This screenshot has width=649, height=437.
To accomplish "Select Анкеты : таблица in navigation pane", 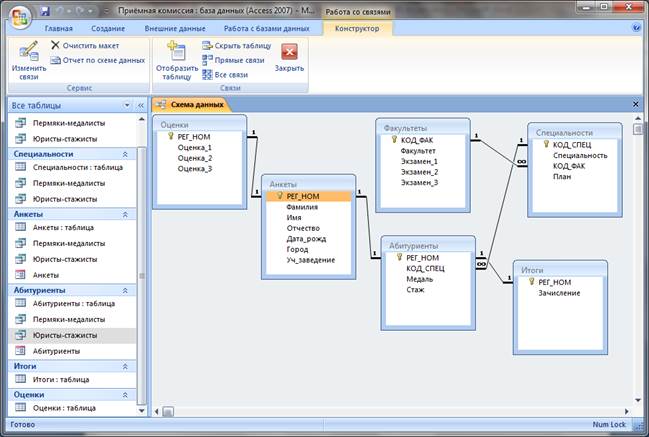I will [x=72, y=227].
